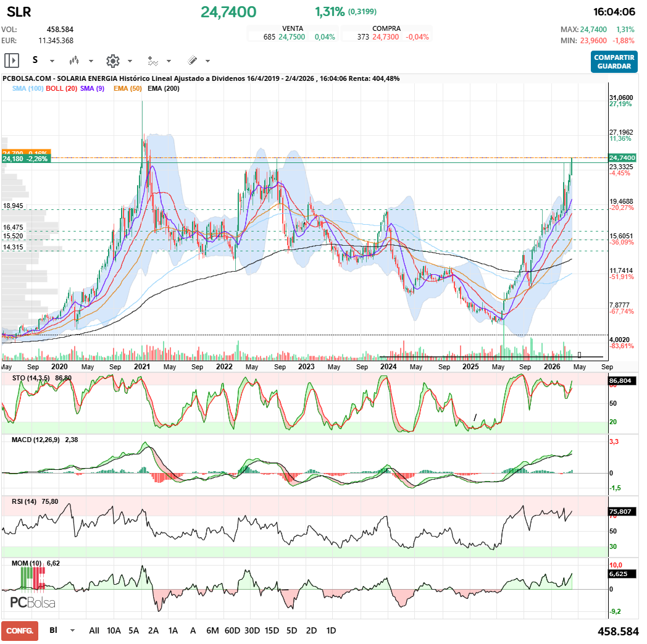
Task: Expand the settings gear dropdown arrow
Action: pos(130,61)
